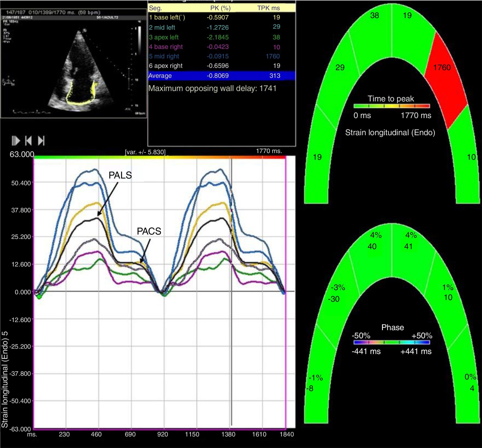Click the TPK ms column header
This screenshot has height=448, width=482.
268,8
